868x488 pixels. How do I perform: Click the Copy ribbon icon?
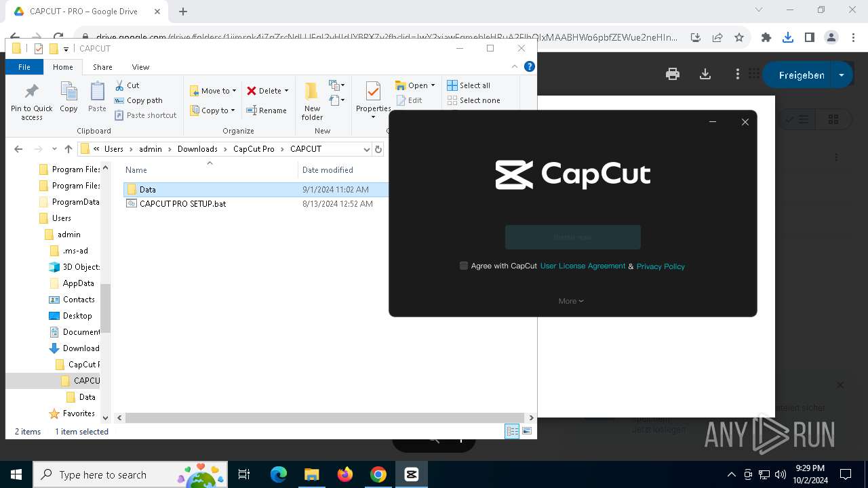pos(68,97)
